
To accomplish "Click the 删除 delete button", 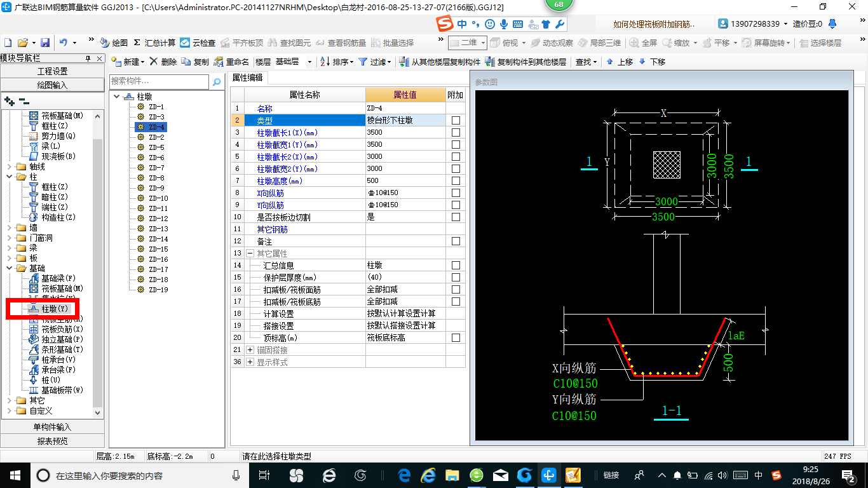I will [x=163, y=62].
